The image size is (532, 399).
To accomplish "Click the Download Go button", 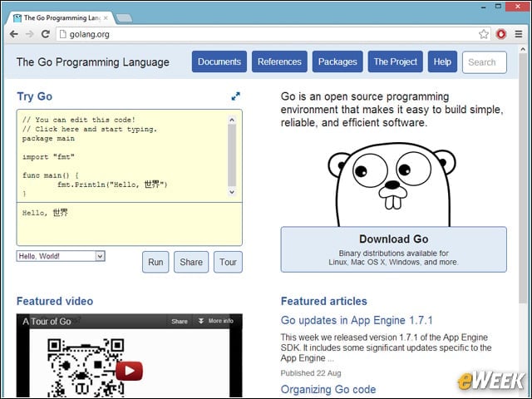I will (393, 249).
